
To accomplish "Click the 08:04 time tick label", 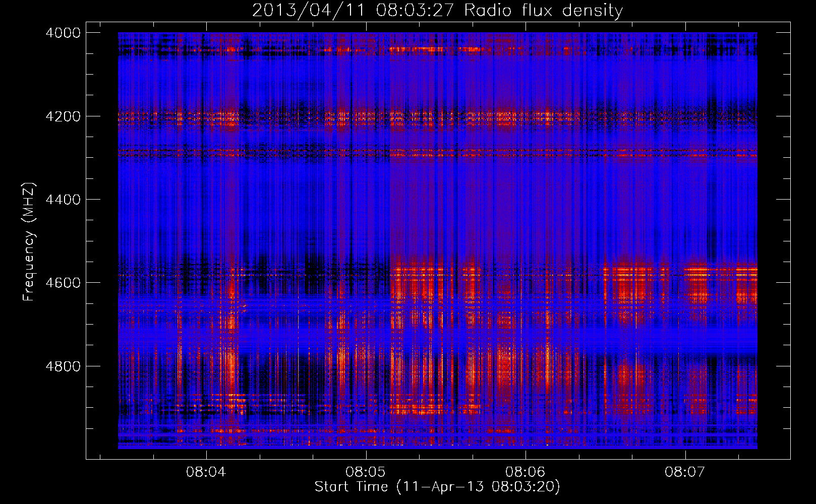I will click(x=206, y=472).
